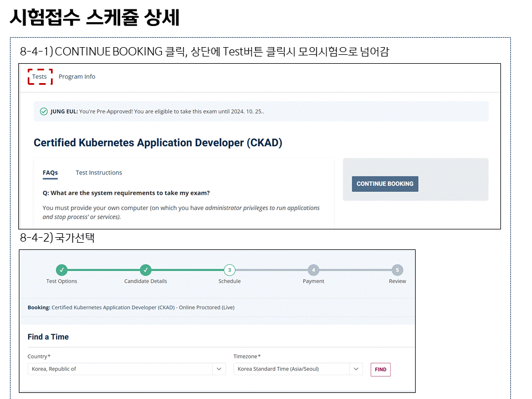Viewport: 532px width, 399px height.
Task: Click the pre-approved green check icon
Action: click(x=44, y=111)
